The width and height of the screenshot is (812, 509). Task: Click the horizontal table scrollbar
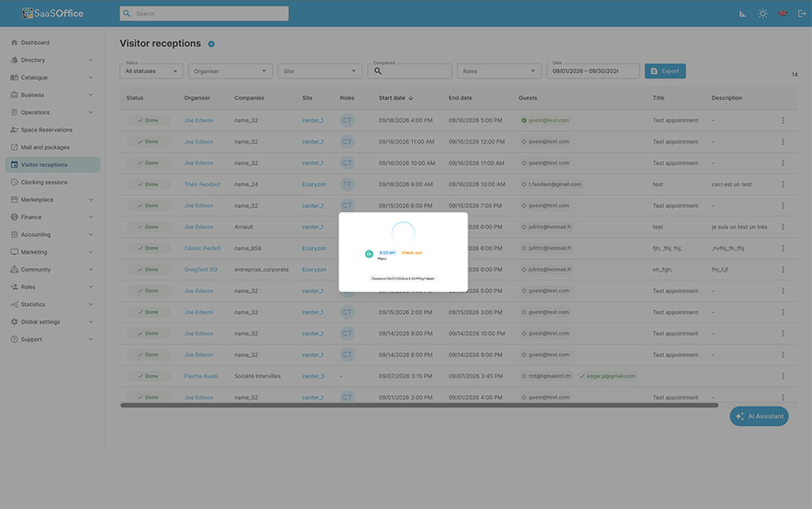419,405
